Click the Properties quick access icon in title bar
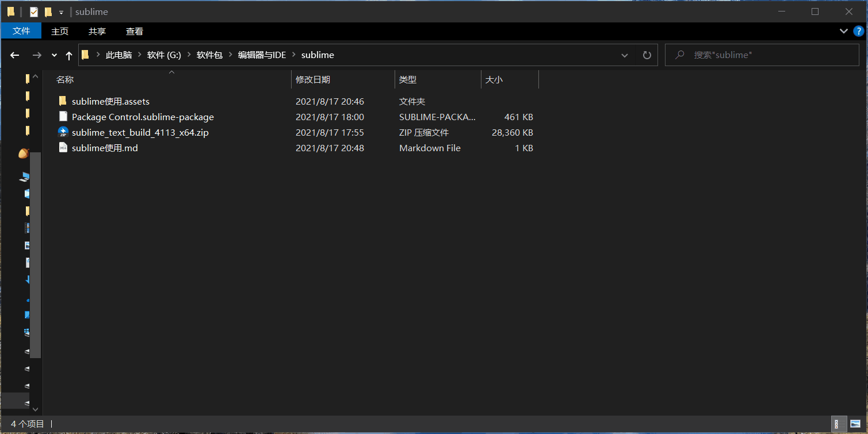Viewport: 868px width, 434px height. pos(34,11)
